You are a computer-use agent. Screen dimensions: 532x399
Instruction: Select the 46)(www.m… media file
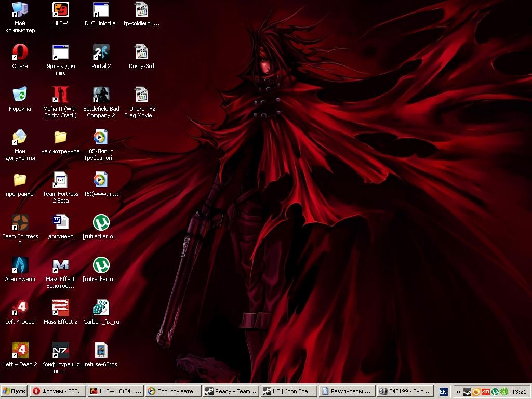[x=101, y=184]
